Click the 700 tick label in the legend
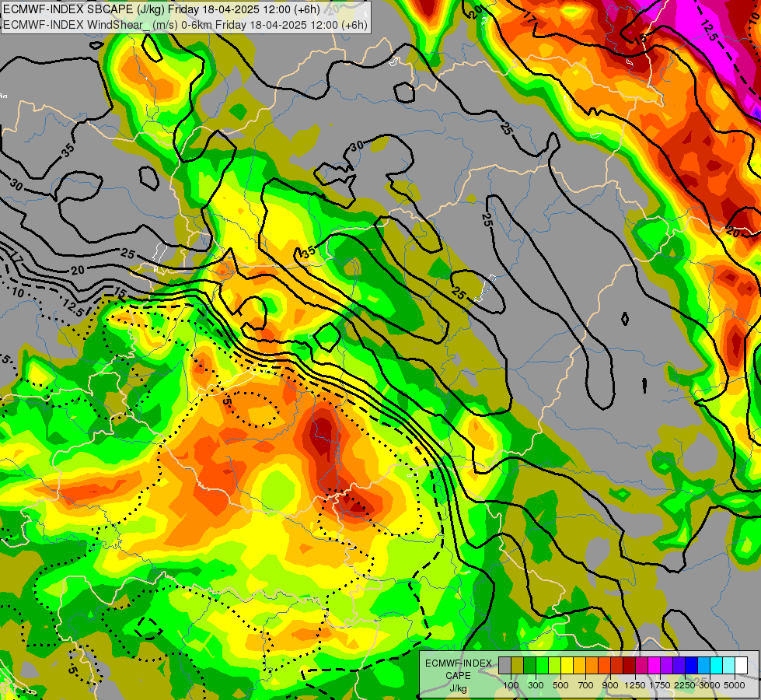The height and width of the screenshot is (700, 761). [x=586, y=685]
